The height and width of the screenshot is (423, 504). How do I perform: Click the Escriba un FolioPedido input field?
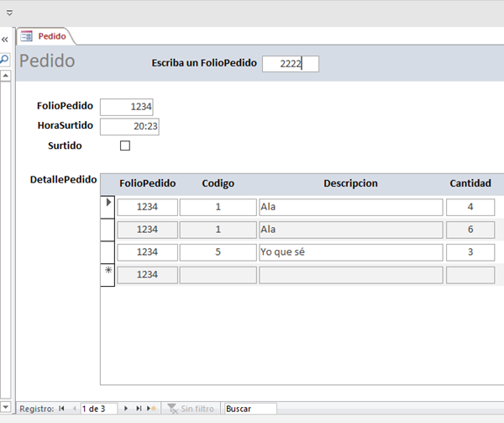[290, 64]
